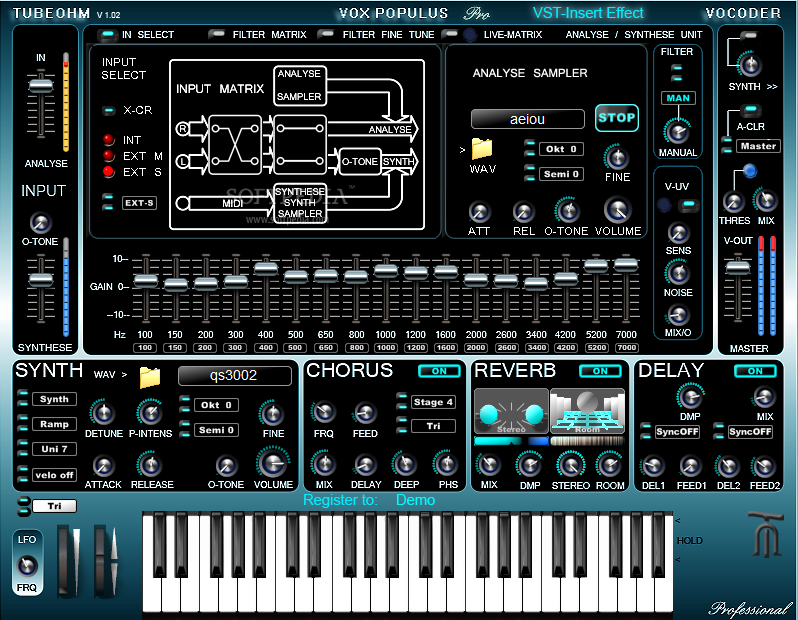Click the STOP button
798x620 pixels.
pyautogui.click(x=616, y=118)
